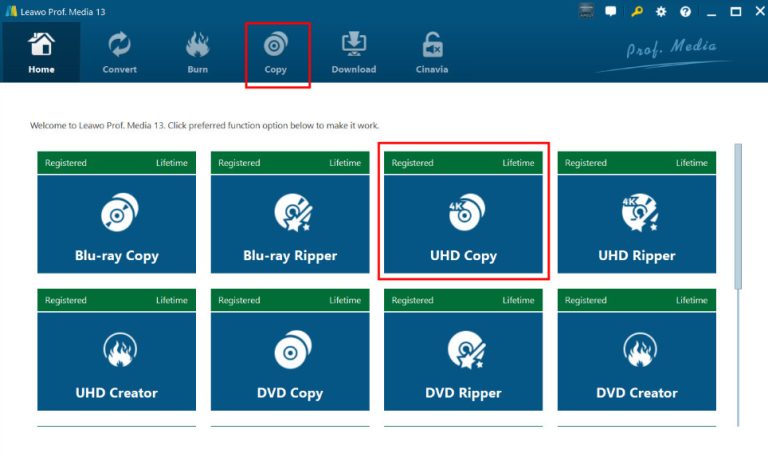Launch the DVD Copy tile
The image size is (768, 453).
pyautogui.click(x=290, y=360)
